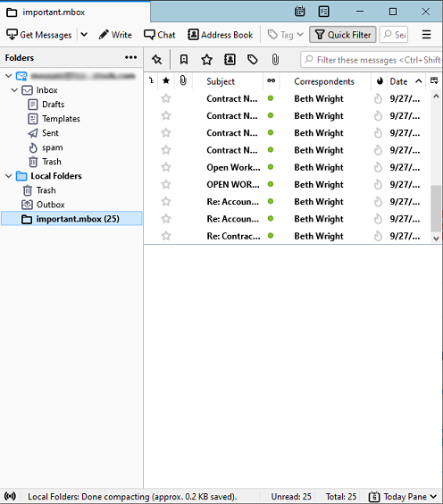Click the Filter these messages field
Viewport: 443px width, 504px height.
(372, 60)
